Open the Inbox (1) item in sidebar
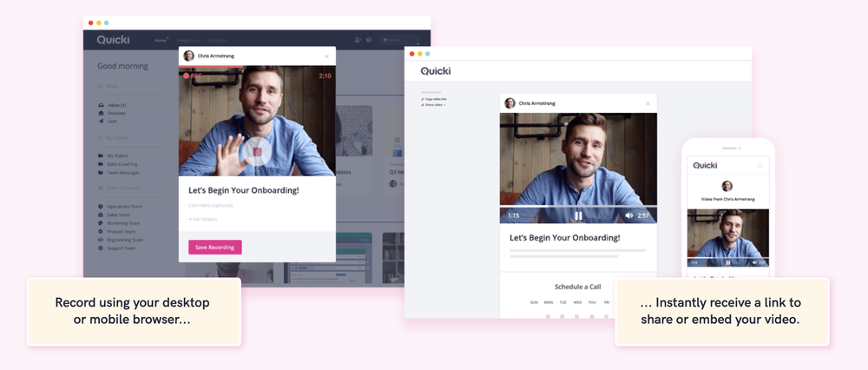The image size is (868, 370). pyautogui.click(x=112, y=105)
